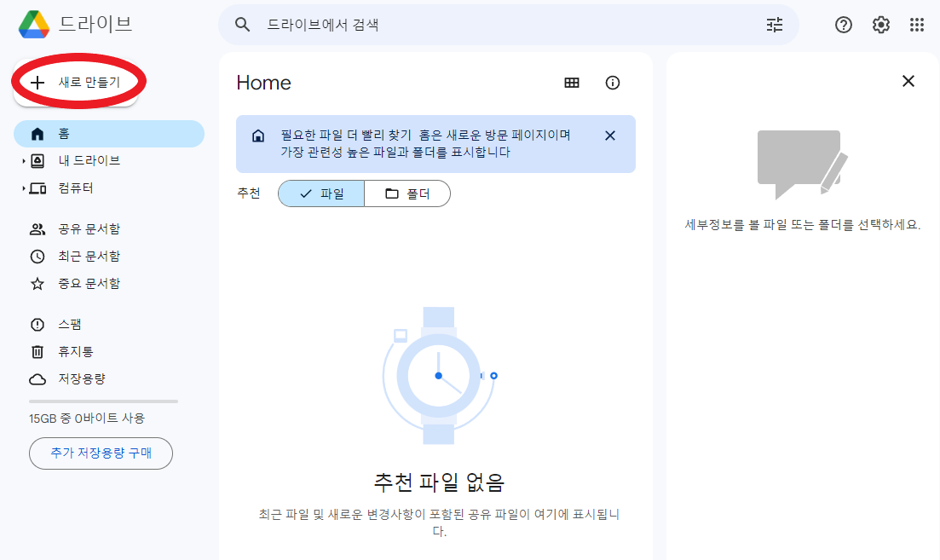This screenshot has height=560, width=940.
Task: Open the Google apps launcher
Action: click(916, 25)
